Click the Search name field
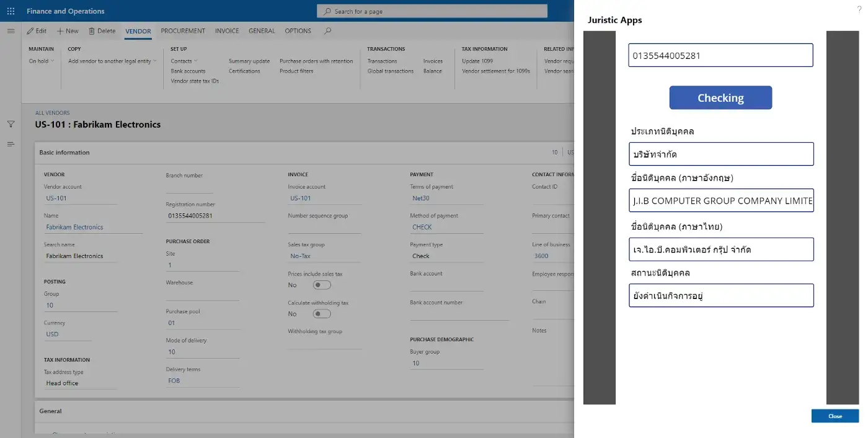 pyautogui.click(x=80, y=256)
